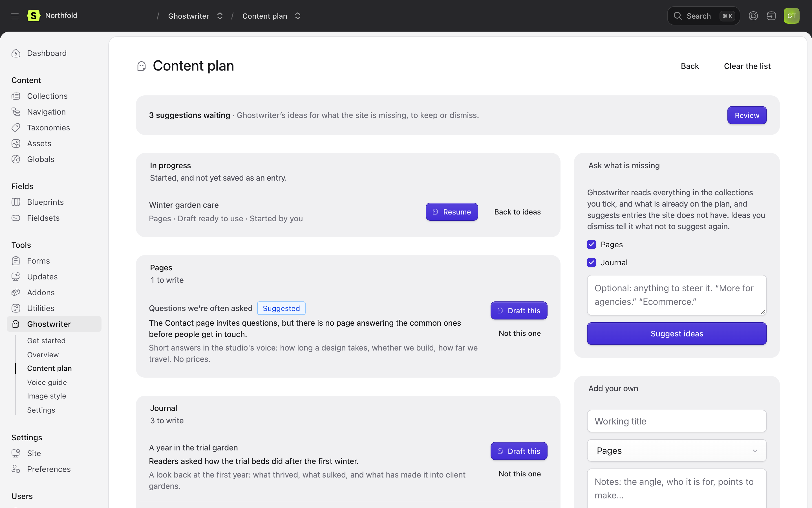Click the Updates sidebar icon

tap(16, 277)
